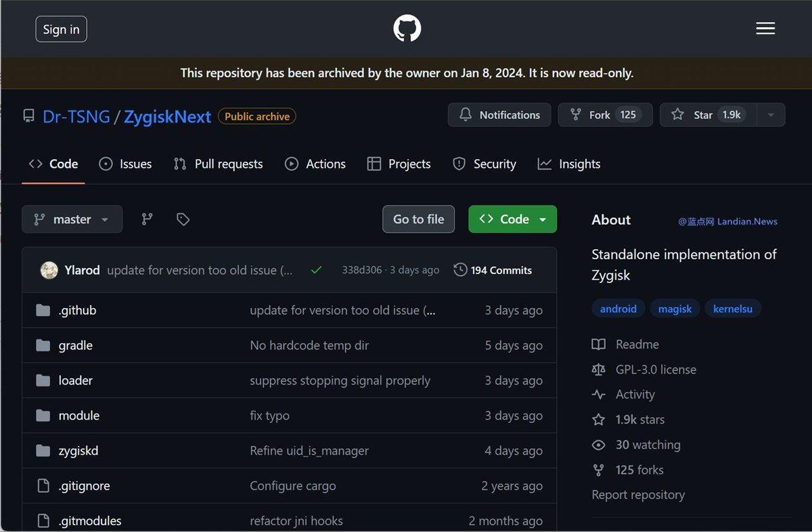Click the Report repository link

click(x=638, y=495)
